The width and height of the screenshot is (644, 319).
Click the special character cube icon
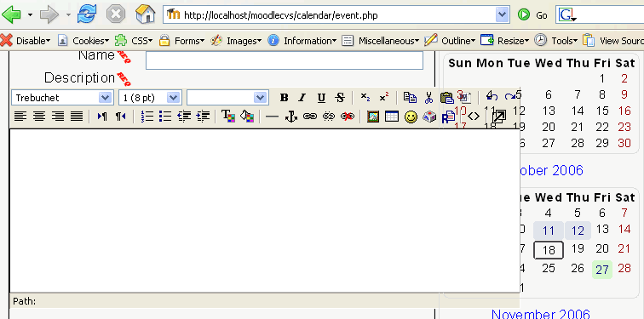[x=429, y=117]
